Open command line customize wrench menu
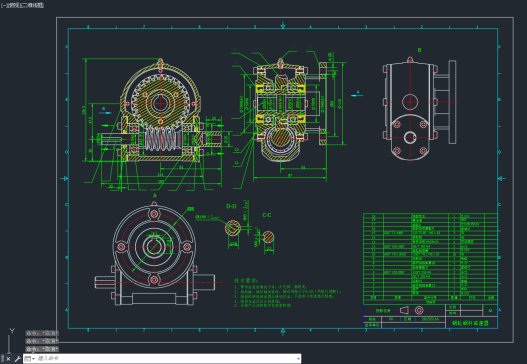This screenshot has height=364, width=527. pyautogui.click(x=17, y=359)
